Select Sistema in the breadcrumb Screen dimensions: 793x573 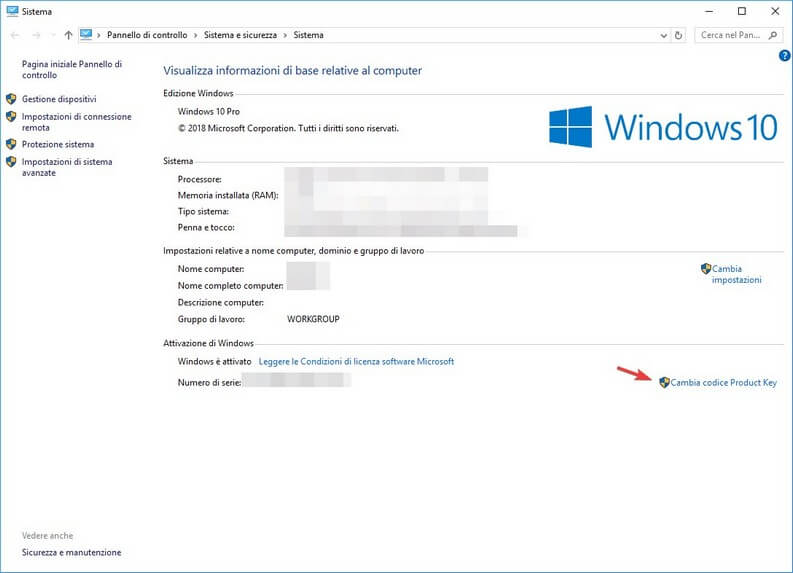309,35
